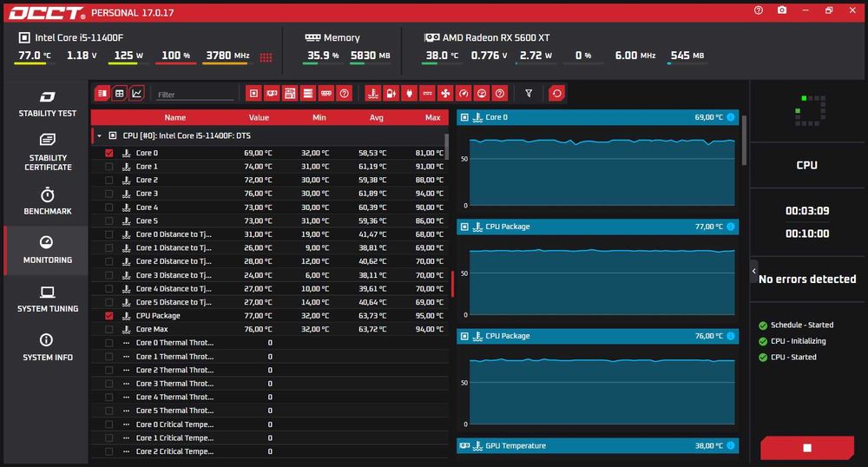The height and width of the screenshot is (467, 868).
Task: Select the Core 3 Thermal Throt row
Action: pyautogui.click(x=270, y=384)
